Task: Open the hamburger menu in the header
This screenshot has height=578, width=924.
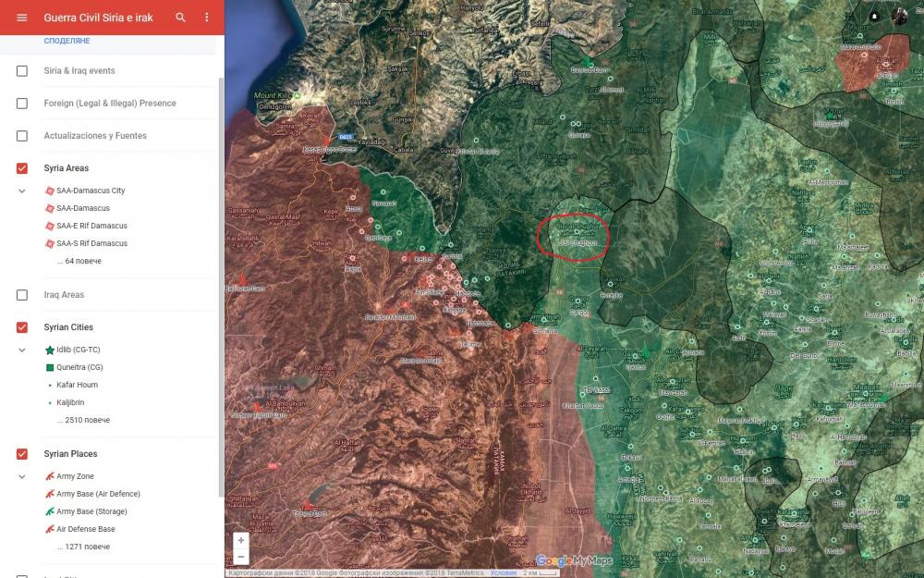Action: click(x=22, y=18)
